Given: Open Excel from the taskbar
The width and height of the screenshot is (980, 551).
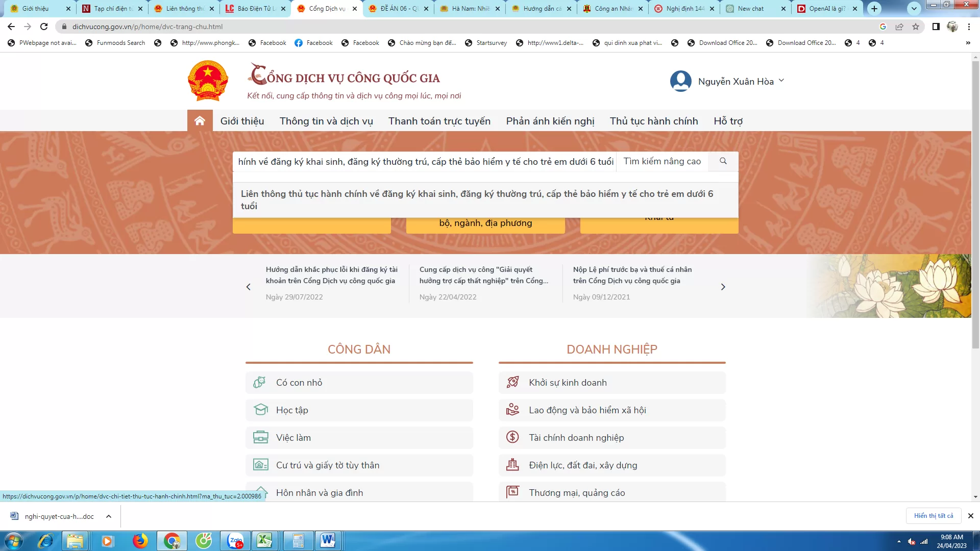Looking at the screenshot, I should tap(264, 541).
